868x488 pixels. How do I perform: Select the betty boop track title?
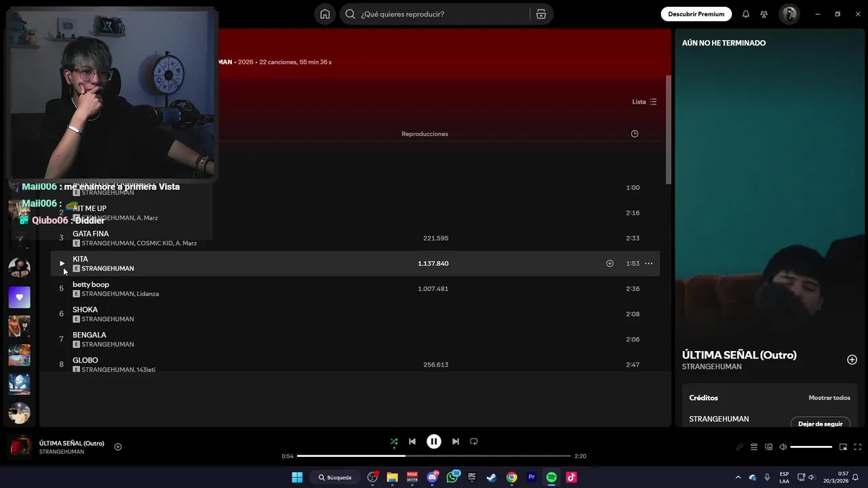91,284
